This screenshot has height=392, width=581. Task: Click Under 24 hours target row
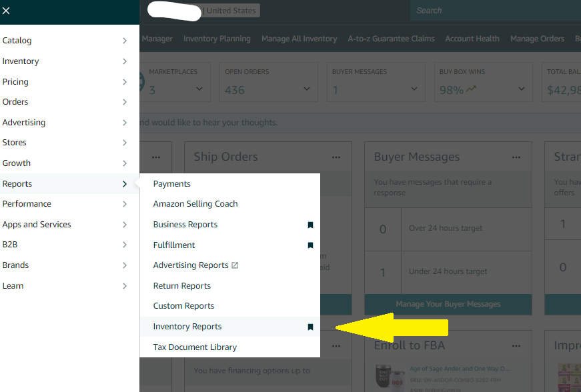tap(448, 273)
